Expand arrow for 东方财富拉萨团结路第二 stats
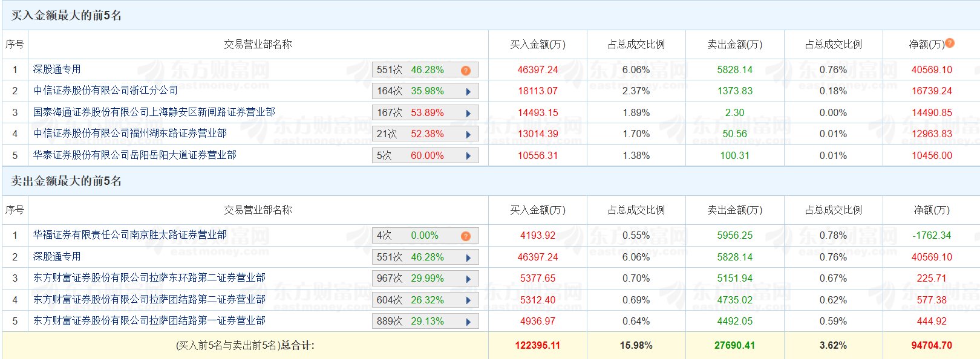Screen dimensions: 980x359 point(468,300)
